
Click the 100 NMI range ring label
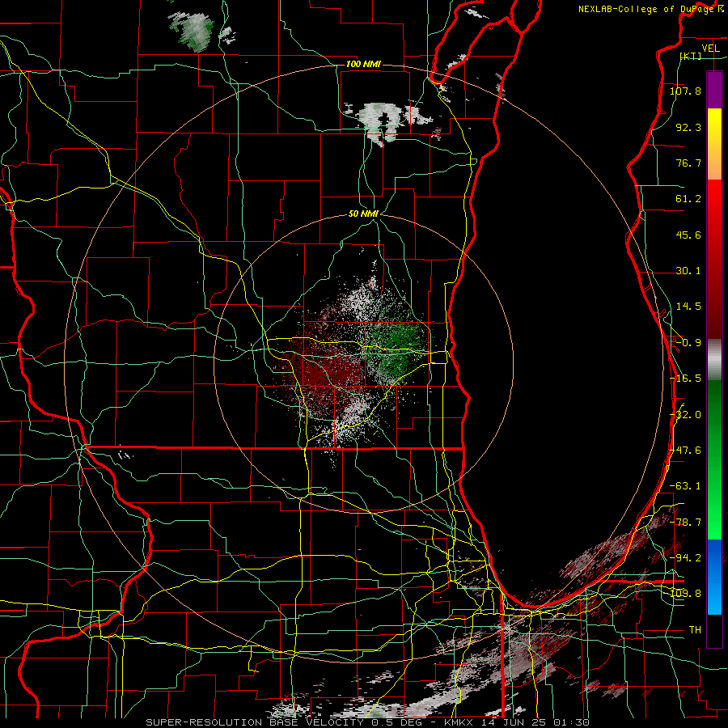[x=363, y=64]
